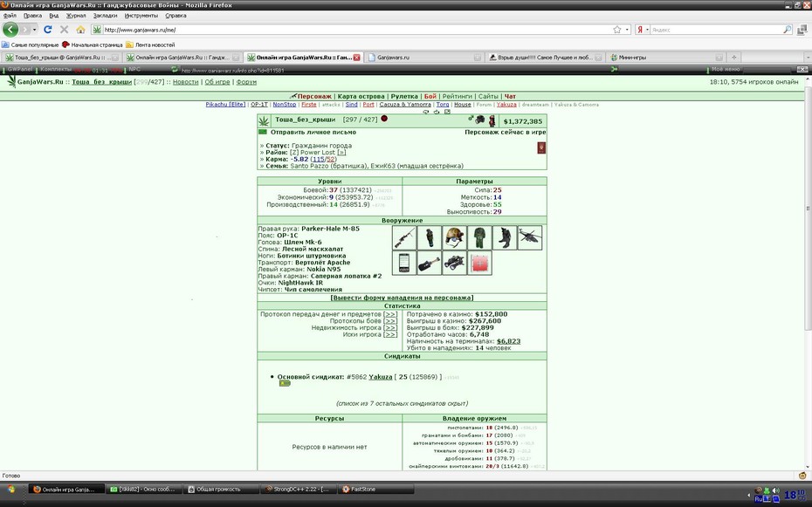Open the Правка menu
The width and height of the screenshot is (812, 507).
pos(32,16)
